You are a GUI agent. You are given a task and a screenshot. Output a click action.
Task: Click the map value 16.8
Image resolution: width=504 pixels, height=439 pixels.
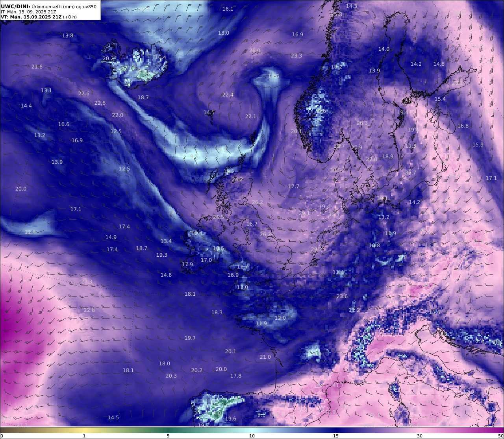click(x=463, y=126)
